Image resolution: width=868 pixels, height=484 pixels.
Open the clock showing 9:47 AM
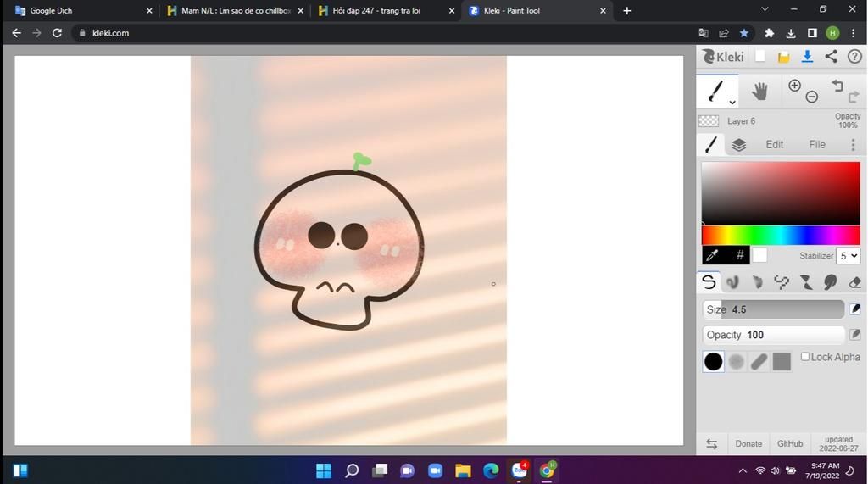(822, 470)
